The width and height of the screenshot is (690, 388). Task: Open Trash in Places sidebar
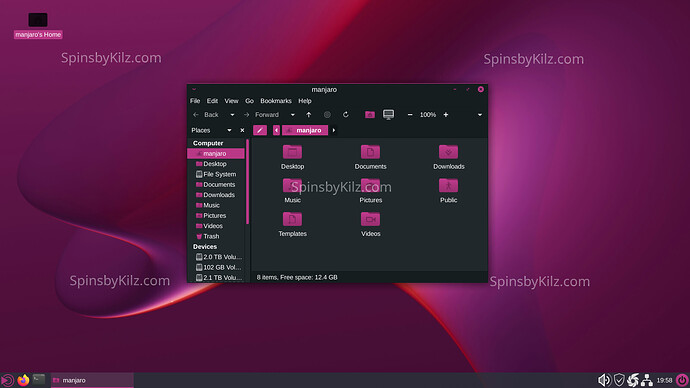[216, 236]
